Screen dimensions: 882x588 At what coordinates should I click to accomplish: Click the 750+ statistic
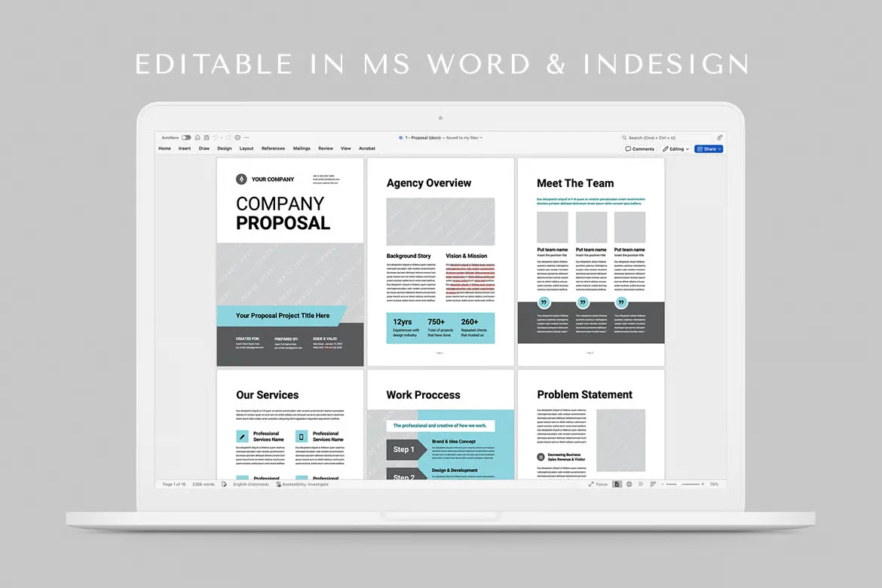[440, 327]
